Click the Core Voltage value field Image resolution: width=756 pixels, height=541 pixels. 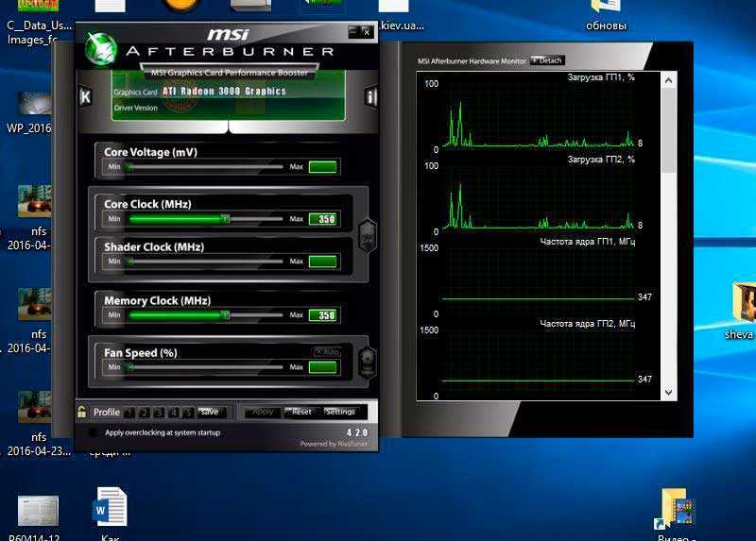322,167
